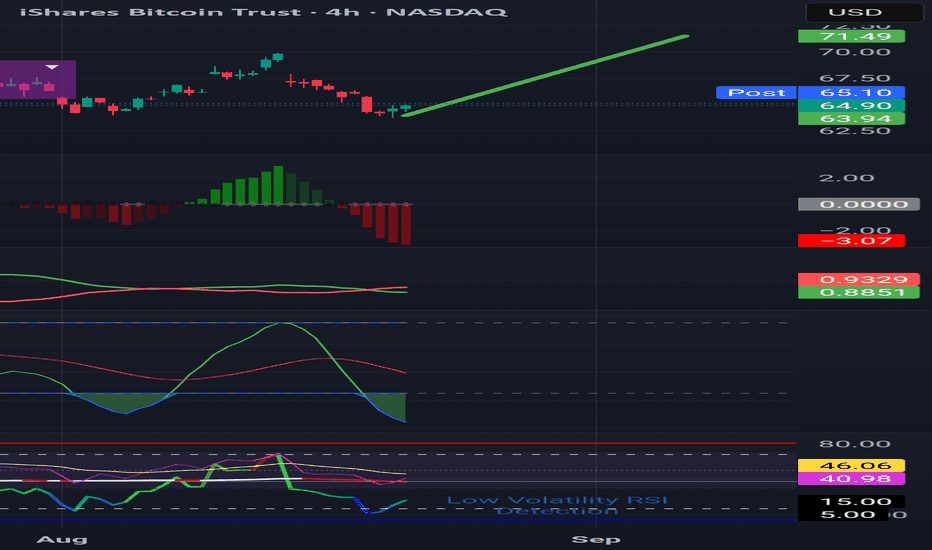Click the 70.00 price axis label
The height and width of the screenshot is (550, 932).
pyautogui.click(x=855, y=52)
